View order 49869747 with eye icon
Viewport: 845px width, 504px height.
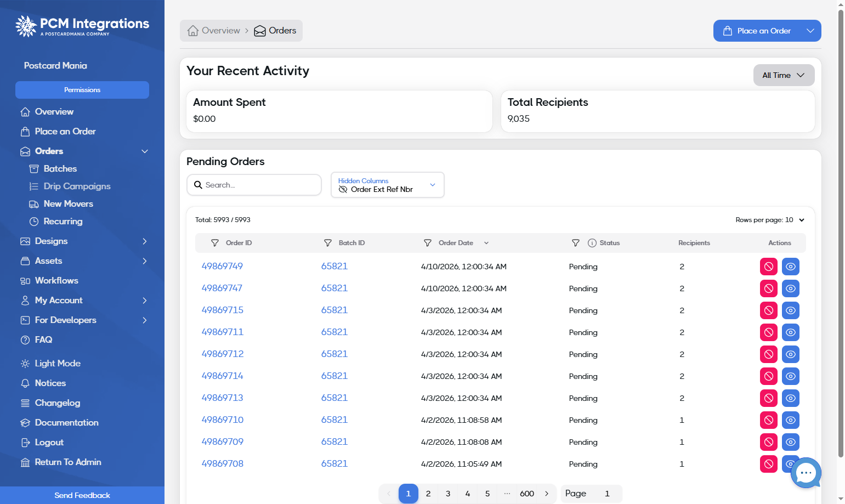tap(791, 288)
